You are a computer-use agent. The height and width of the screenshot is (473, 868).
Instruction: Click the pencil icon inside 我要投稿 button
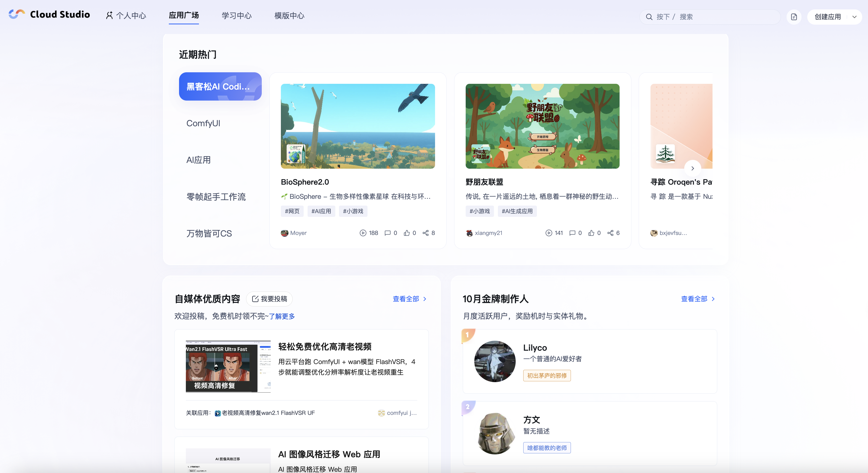coord(255,299)
